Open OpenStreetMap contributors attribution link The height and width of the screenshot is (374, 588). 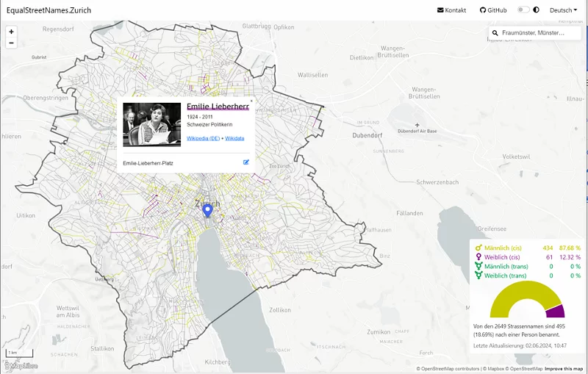click(448, 369)
